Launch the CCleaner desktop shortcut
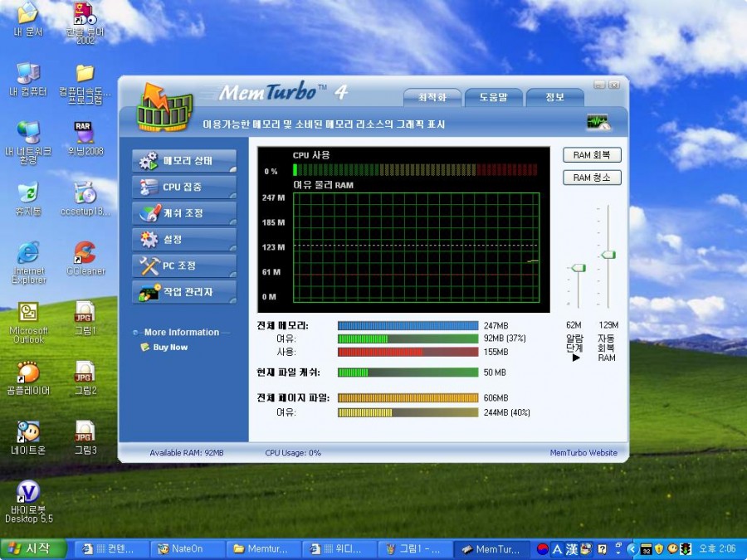The image size is (747, 560). coord(85,258)
